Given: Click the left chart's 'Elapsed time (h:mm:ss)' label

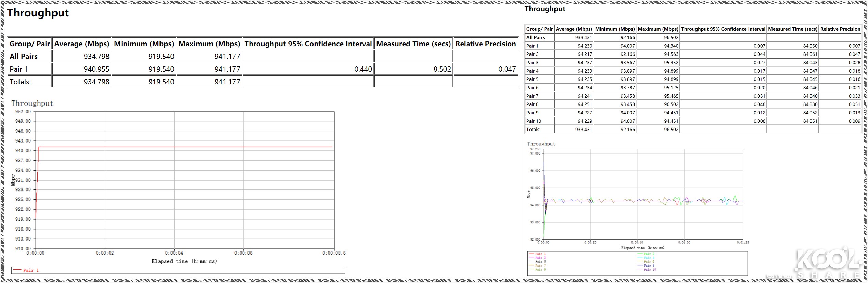Looking at the screenshot, I should (184, 261).
